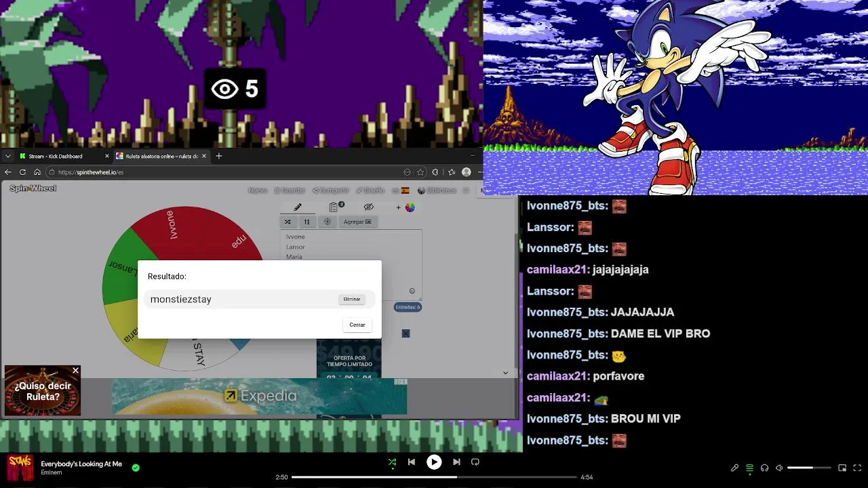Adjust the Spotify volume slider
Image resolution: width=868 pixels, height=488 pixels.
809,468
